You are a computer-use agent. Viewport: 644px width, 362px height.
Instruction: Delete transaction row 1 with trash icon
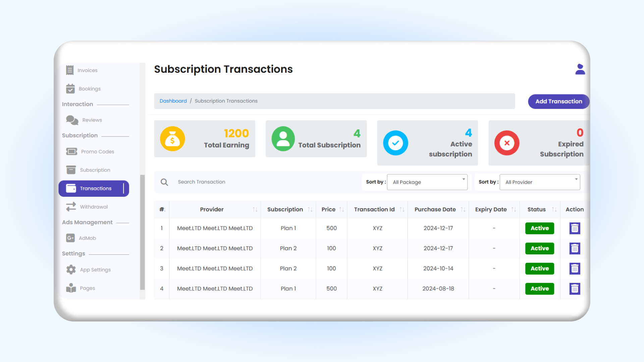(x=575, y=228)
